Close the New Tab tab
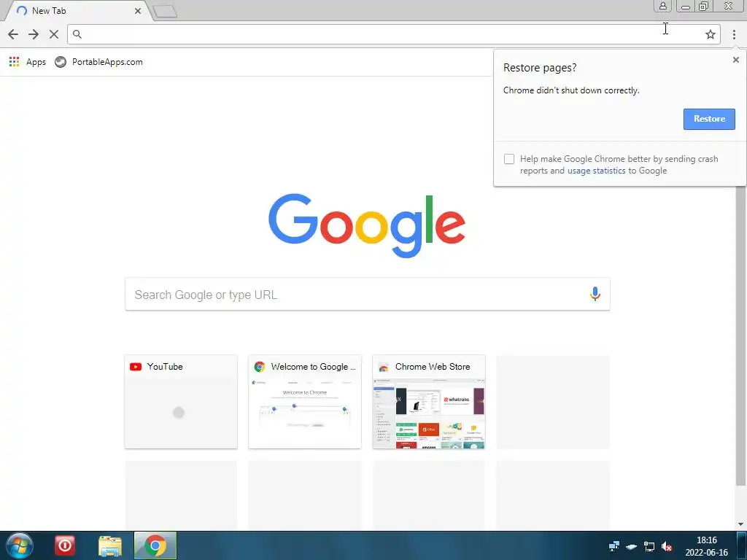747x560 pixels. coord(138,10)
